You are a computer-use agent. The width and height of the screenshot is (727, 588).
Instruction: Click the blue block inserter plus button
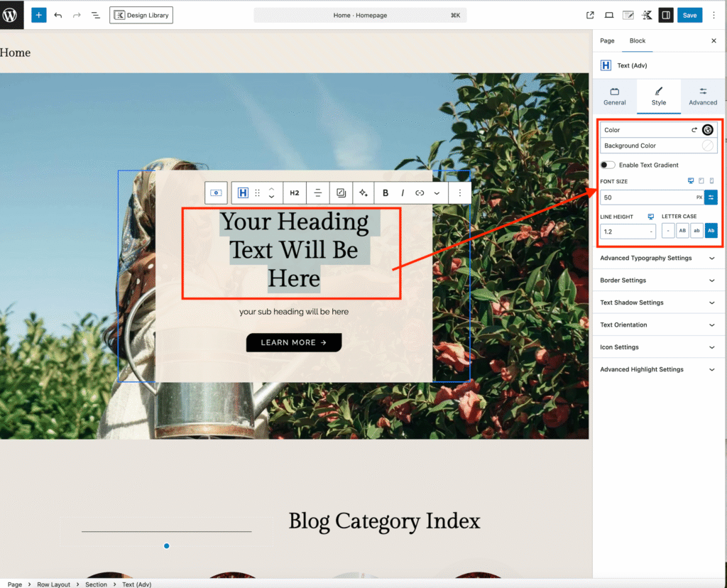coord(38,15)
